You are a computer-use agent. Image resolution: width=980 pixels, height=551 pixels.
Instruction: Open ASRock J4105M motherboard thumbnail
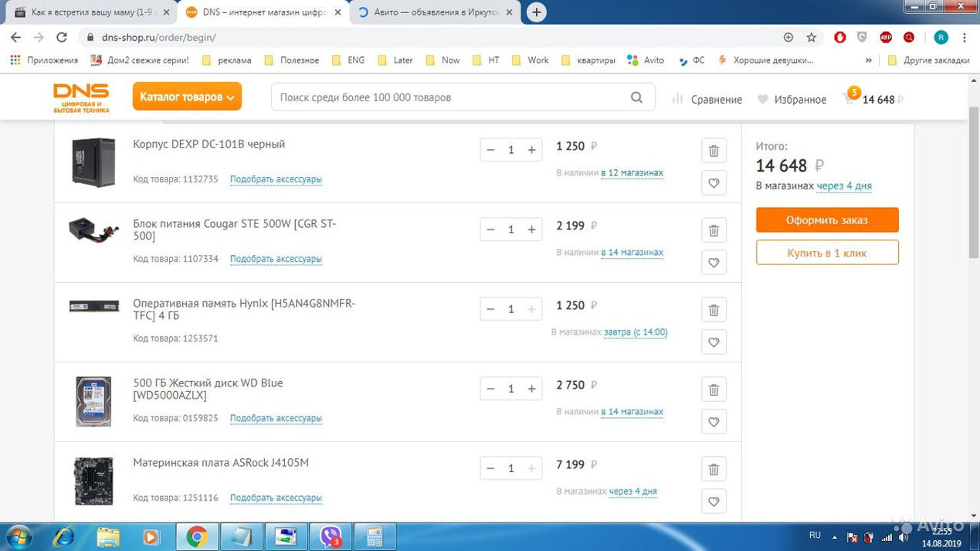pos(93,481)
